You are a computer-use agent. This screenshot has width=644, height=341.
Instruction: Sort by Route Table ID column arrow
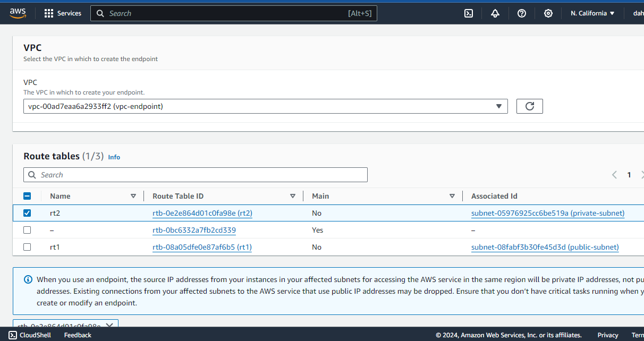tap(293, 196)
